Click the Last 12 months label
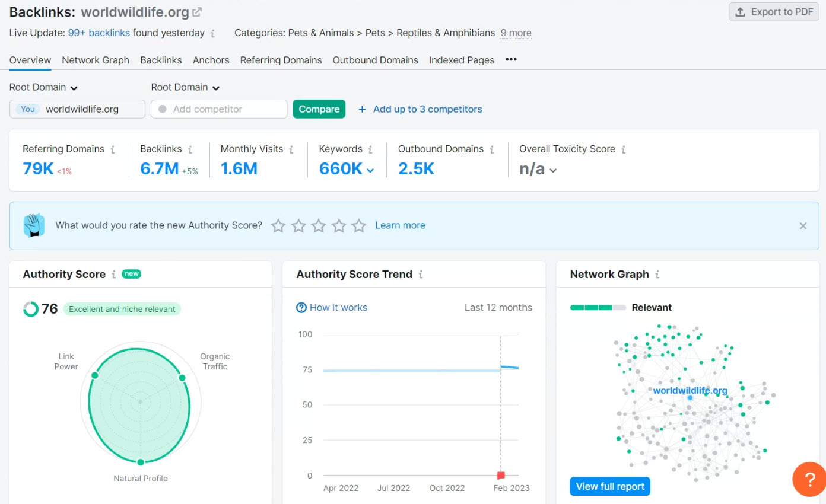 click(498, 307)
